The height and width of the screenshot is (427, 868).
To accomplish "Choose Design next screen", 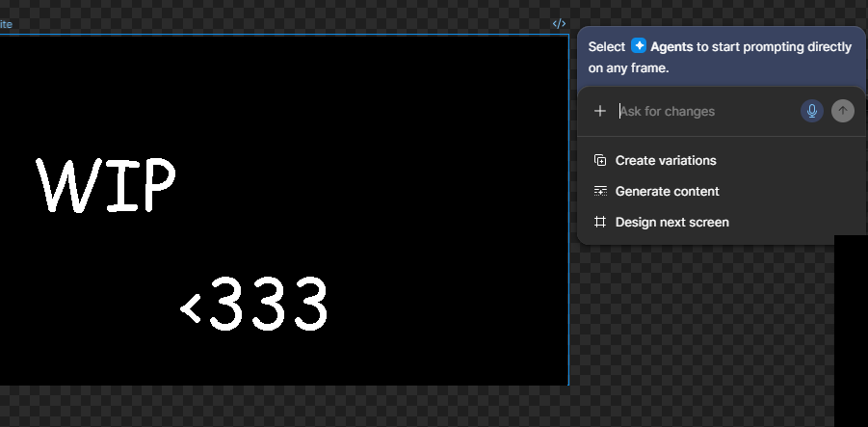I will 662,222.
